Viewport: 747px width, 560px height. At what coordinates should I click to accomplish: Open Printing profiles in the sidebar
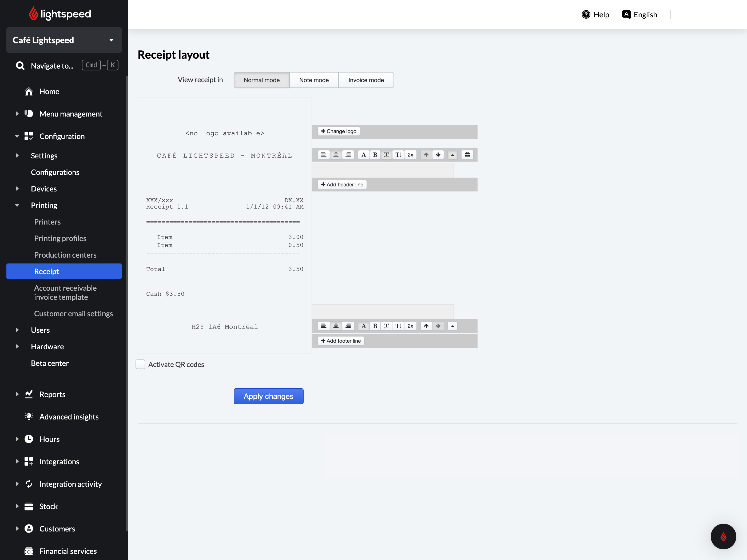(x=60, y=238)
